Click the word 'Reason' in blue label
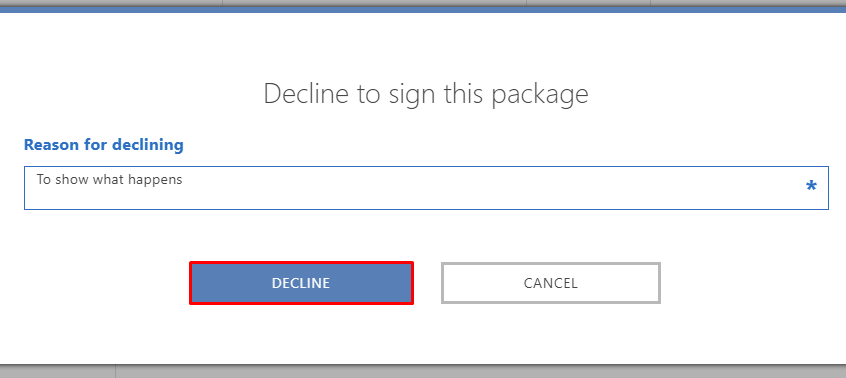The width and height of the screenshot is (846, 378). 50,145
